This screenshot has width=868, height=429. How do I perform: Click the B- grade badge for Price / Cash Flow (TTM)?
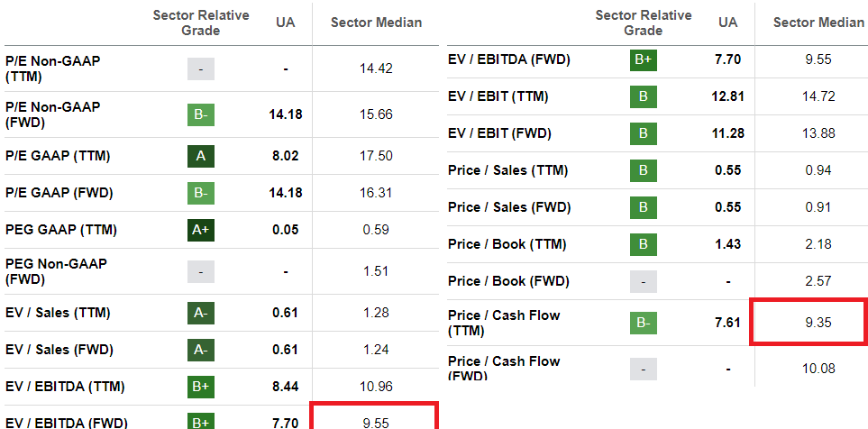pyautogui.click(x=644, y=323)
